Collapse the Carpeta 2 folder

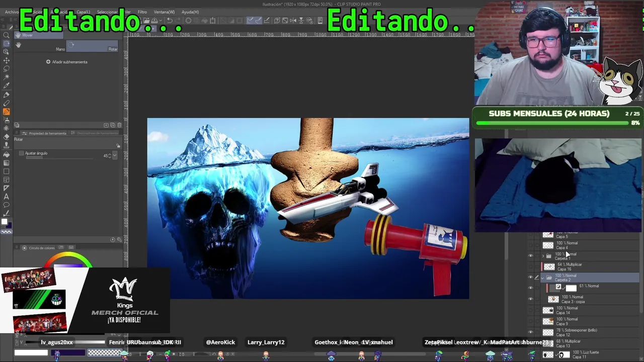click(543, 278)
